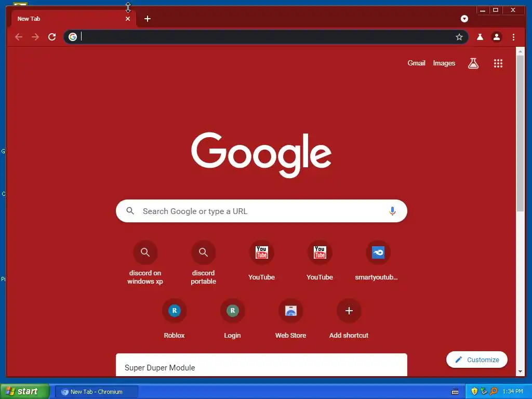
Task: Open the profile avatar menu
Action: click(x=496, y=37)
